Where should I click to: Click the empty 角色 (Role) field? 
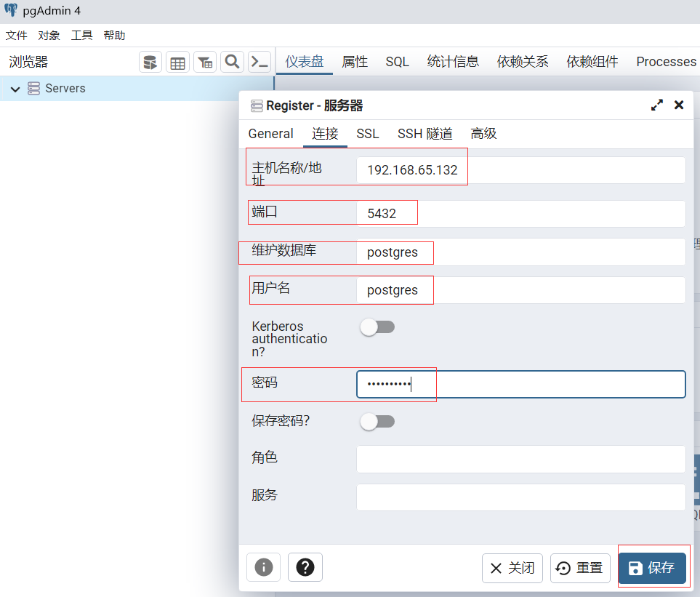520,459
